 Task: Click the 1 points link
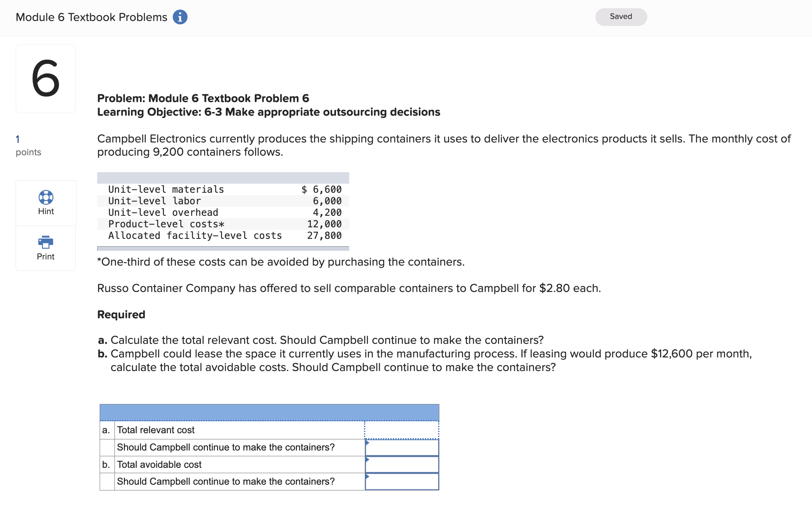click(x=18, y=139)
